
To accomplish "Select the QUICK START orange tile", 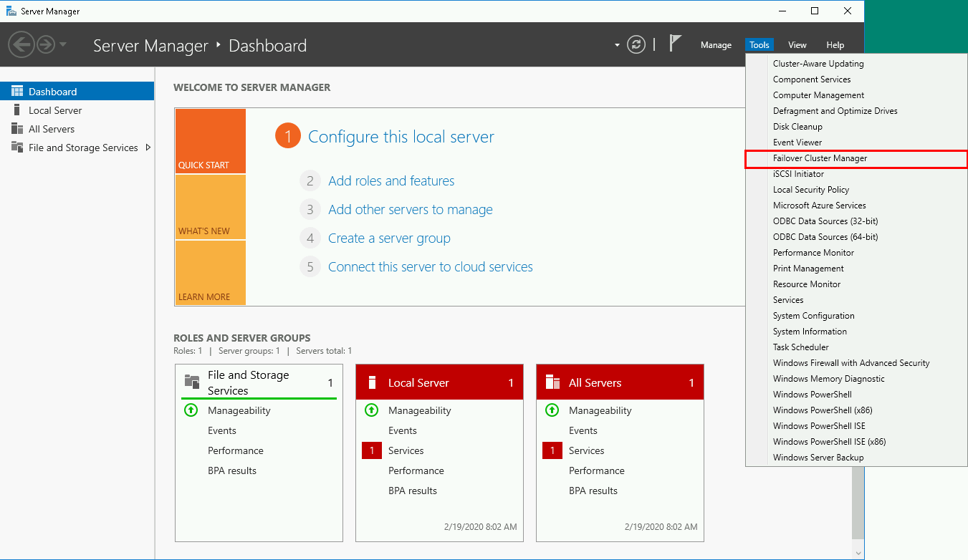I will coord(210,141).
